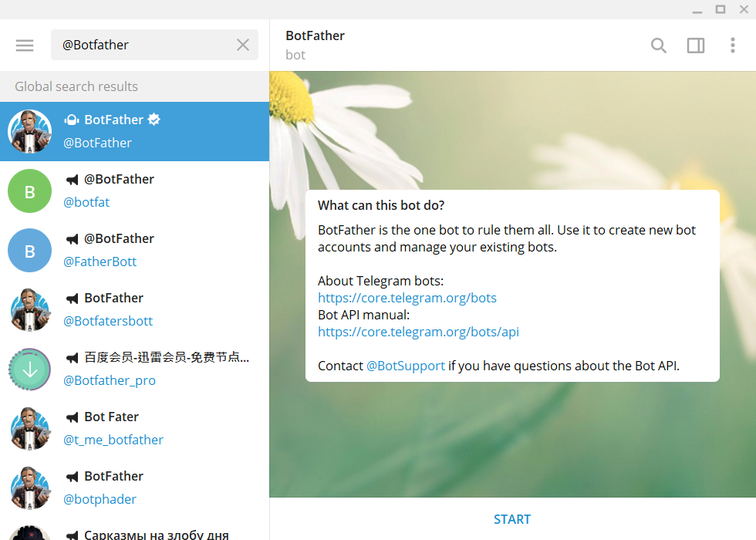Click the @Botfather search field
The image size is (756, 540).
pos(154,45)
